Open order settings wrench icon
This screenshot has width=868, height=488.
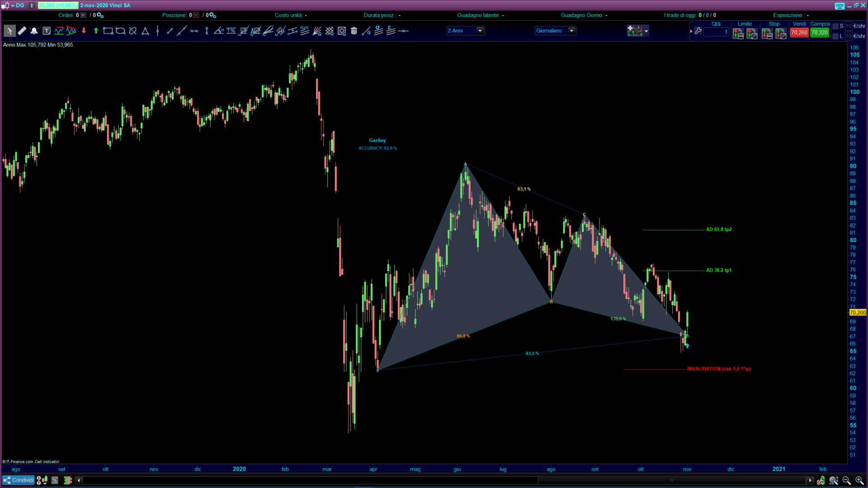point(698,31)
